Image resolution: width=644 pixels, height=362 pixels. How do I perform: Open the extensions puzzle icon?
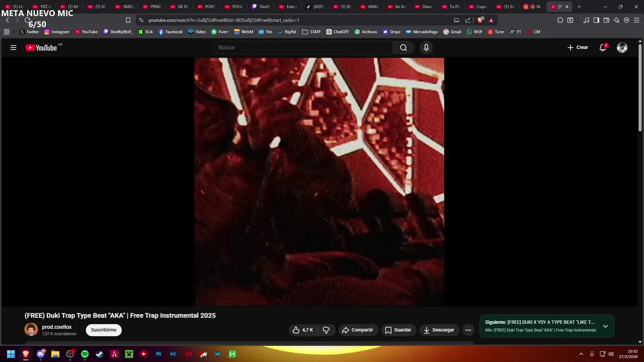tap(560, 20)
